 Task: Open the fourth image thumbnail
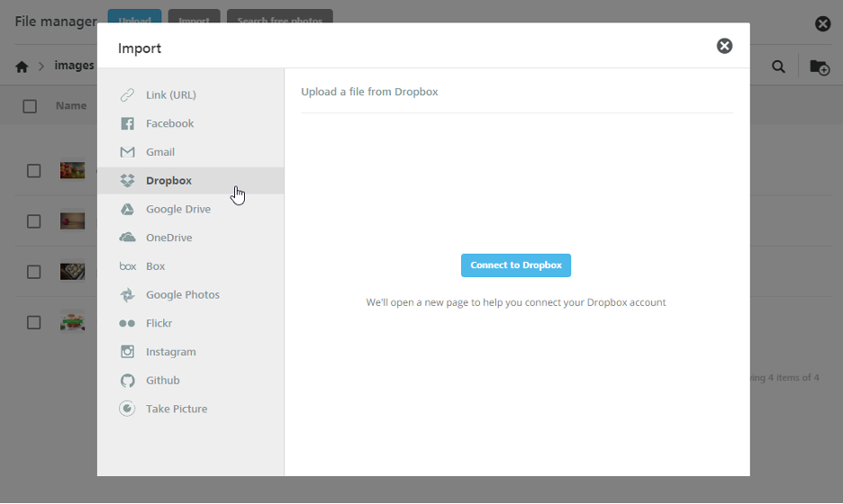(73, 322)
